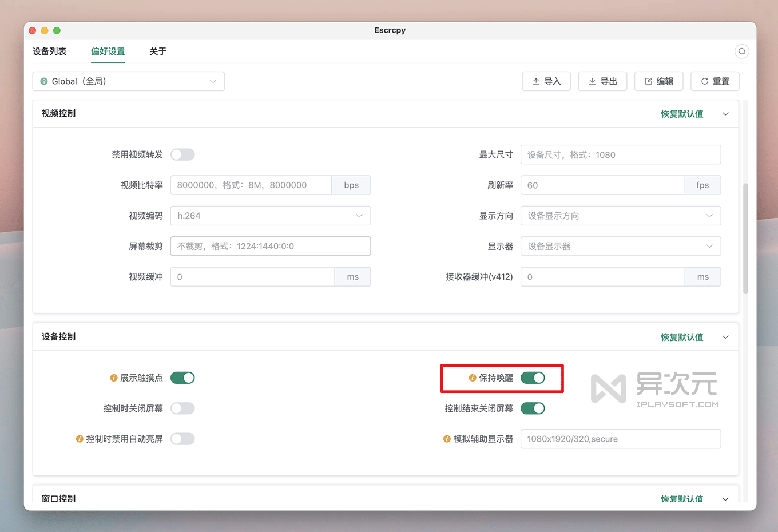Click the pencil icon on the 编辑 button

(648, 81)
